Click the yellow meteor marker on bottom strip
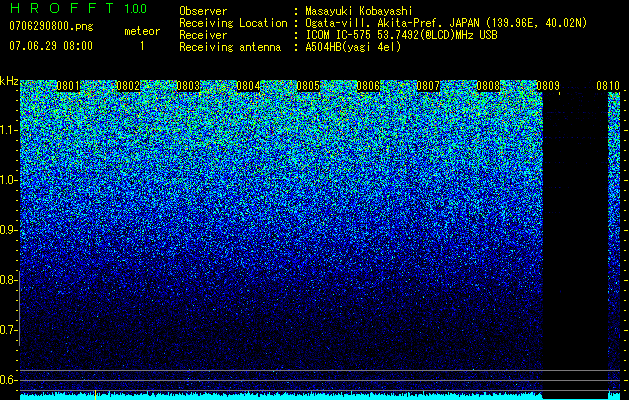This screenshot has height=400, width=629. point(95,395)
